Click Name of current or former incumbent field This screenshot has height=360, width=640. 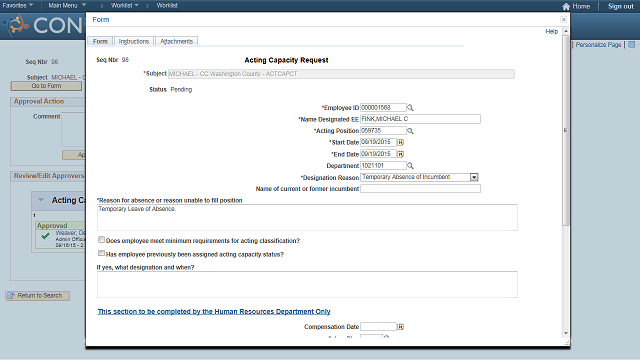pyautogui.click(x=420, y=189)
